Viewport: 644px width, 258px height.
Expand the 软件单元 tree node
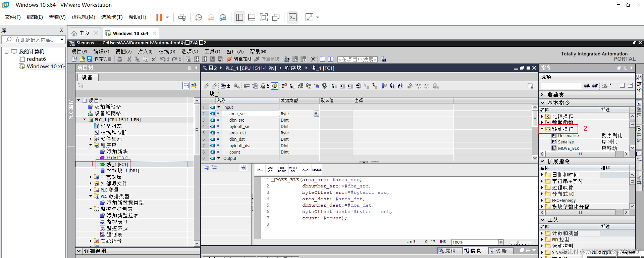pyautogui.click(x=91, y=138)
